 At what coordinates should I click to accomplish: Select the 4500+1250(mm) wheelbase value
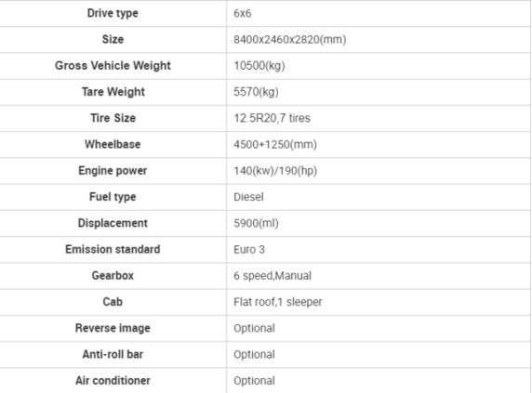click(275, 145)
